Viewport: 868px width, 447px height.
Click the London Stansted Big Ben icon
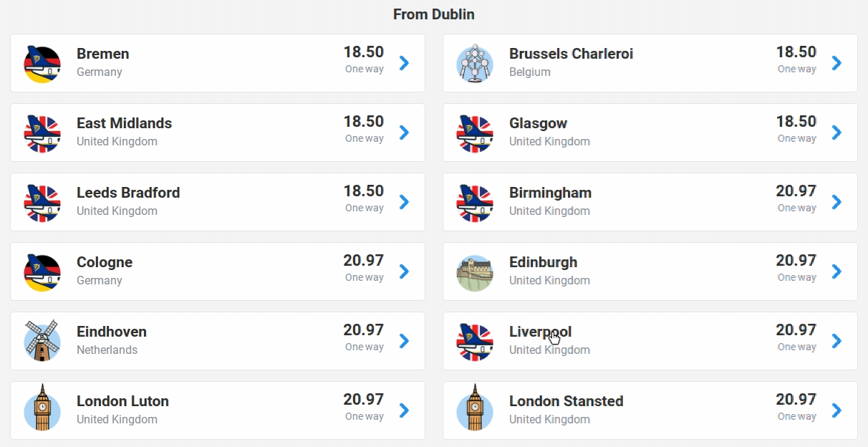475,408
